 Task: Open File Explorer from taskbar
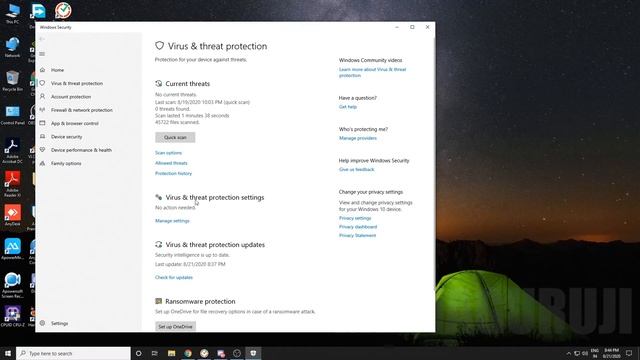coord(171,353)
